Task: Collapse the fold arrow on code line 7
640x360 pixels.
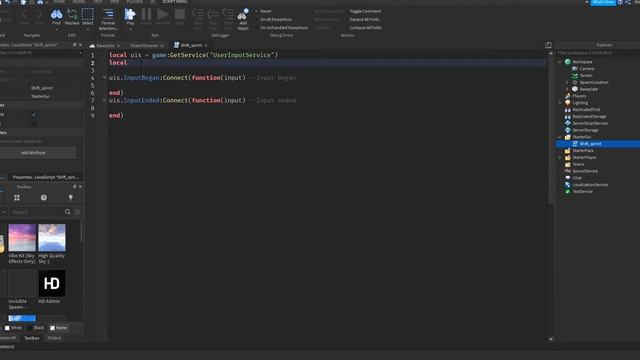Action: (104, 100)
